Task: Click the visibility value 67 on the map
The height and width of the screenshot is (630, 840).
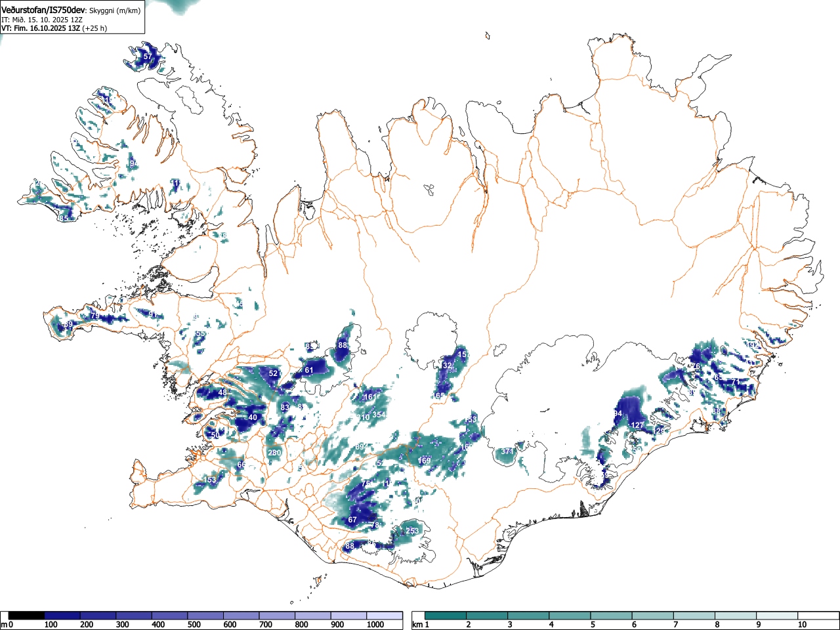Action: 352,520
